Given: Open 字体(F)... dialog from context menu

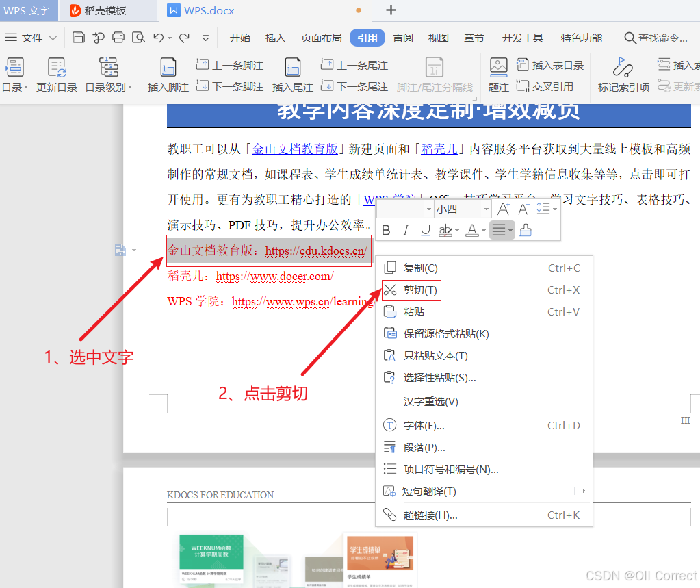Looking at the screenshot, I should click(484, 426).
